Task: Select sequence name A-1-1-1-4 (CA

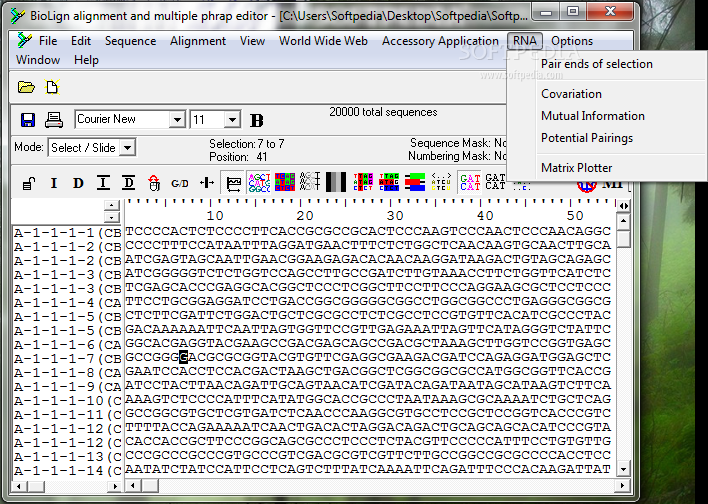Action: click(68, 303)
